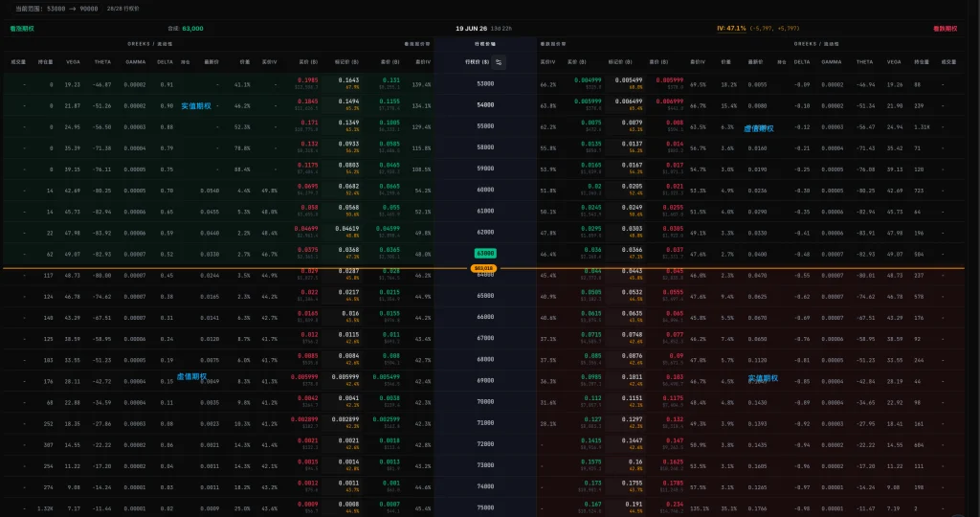This screenshot has height=517, width=980.
Task: Select the 53000 strike row
Action: click(485, 83)
